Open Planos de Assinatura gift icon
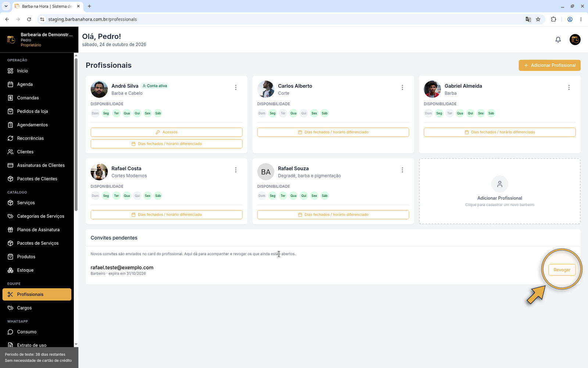 tap(10, 230)
